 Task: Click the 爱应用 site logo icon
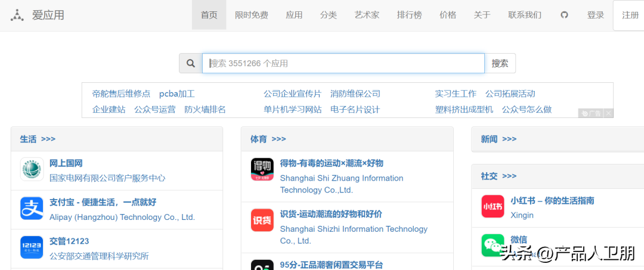(x=18, y=15)
